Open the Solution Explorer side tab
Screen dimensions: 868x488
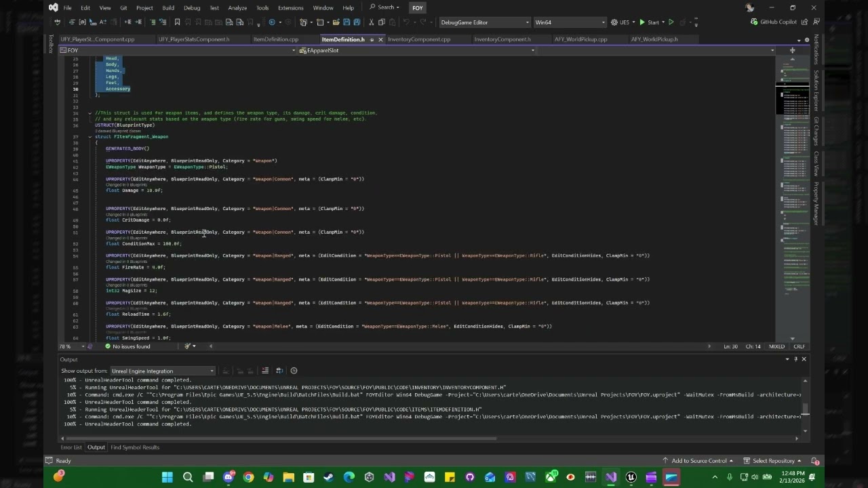coord(816,91)
